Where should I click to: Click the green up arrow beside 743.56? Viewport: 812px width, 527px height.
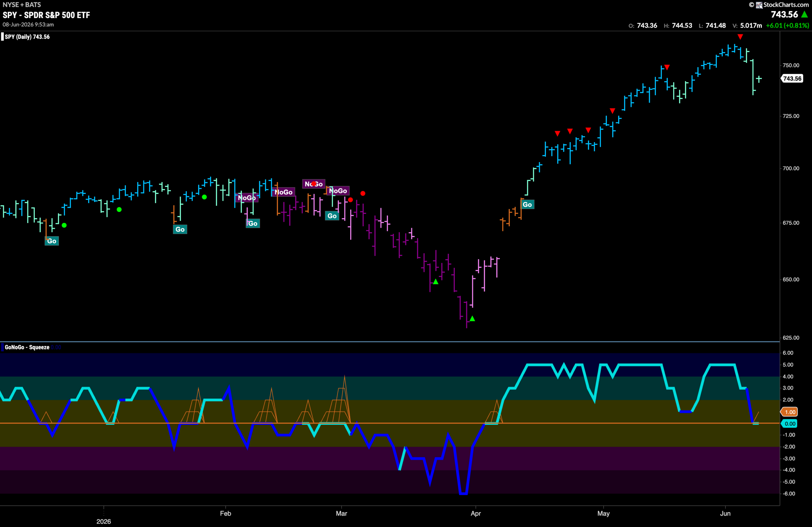pos(804,14)
